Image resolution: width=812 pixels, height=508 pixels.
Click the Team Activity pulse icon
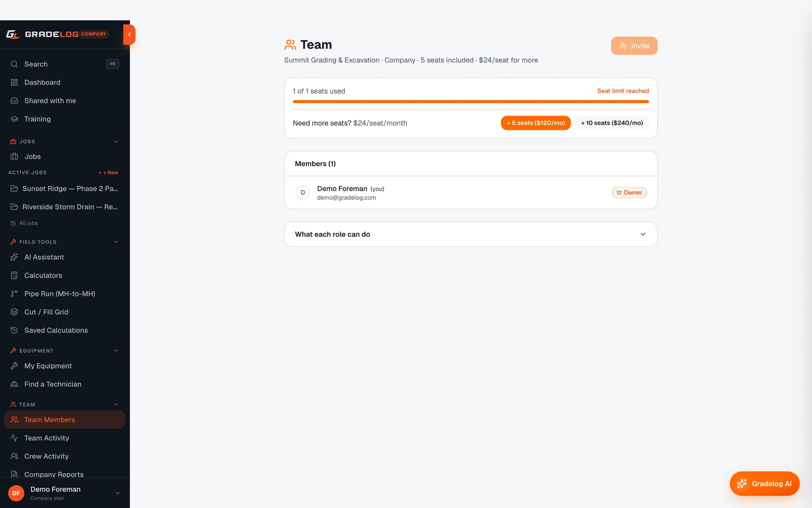(x=14, y=438)
